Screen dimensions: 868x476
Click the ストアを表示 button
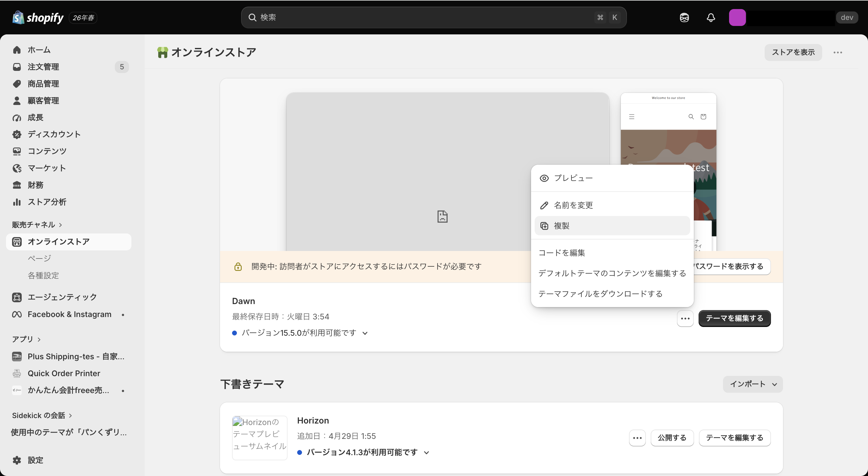pyautogui.click(x=793, y=52)
